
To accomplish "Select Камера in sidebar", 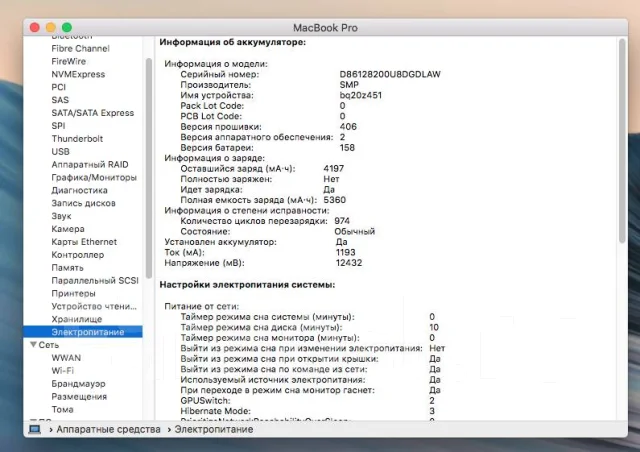I will (68, 229).
